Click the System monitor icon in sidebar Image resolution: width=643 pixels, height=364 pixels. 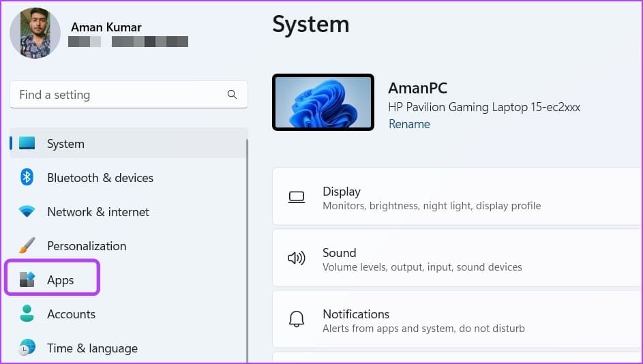(x=27, y=143)
